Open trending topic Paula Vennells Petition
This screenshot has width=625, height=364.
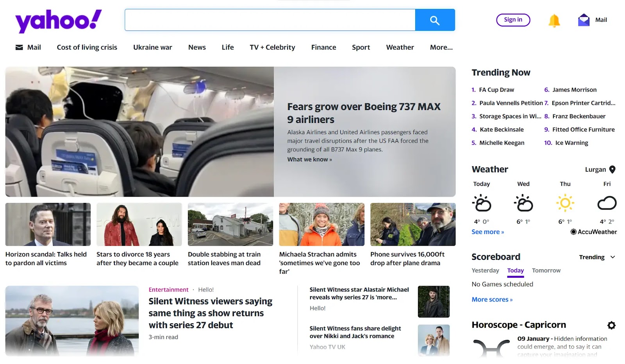click(x=511, y=103)
